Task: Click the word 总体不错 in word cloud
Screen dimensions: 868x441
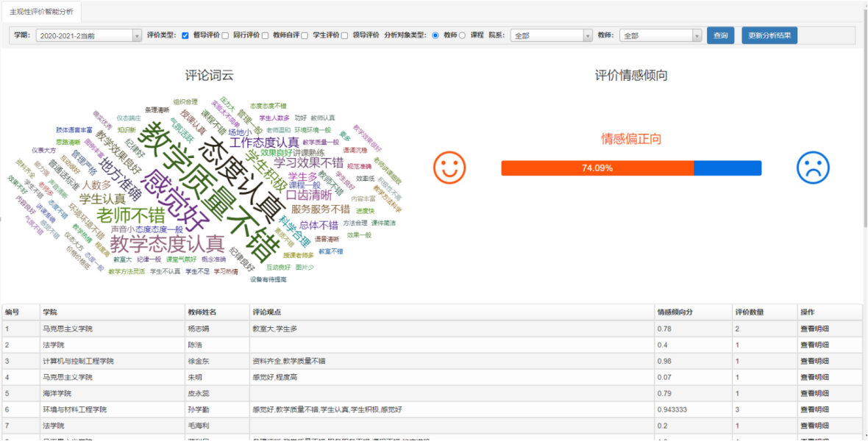Action: tap(319, 225)
